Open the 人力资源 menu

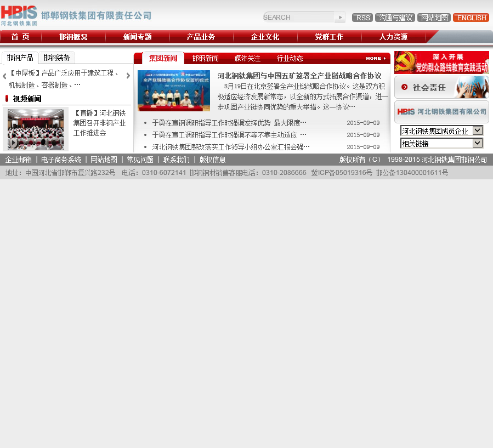click(x=393, y=37)
